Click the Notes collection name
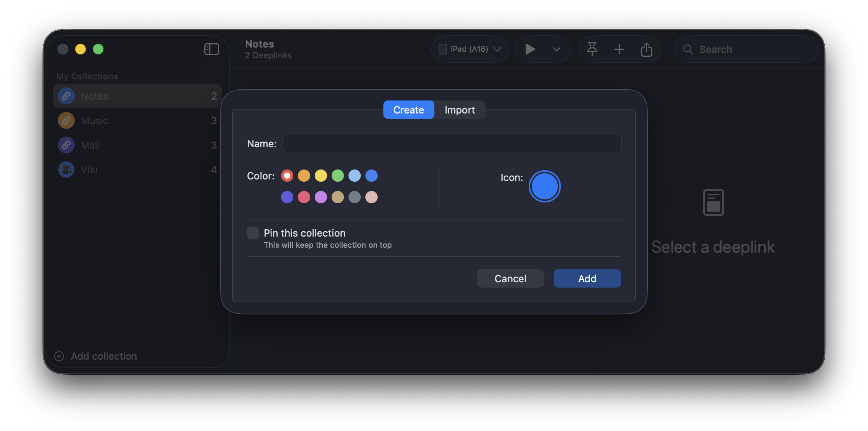 coord(95,96)
